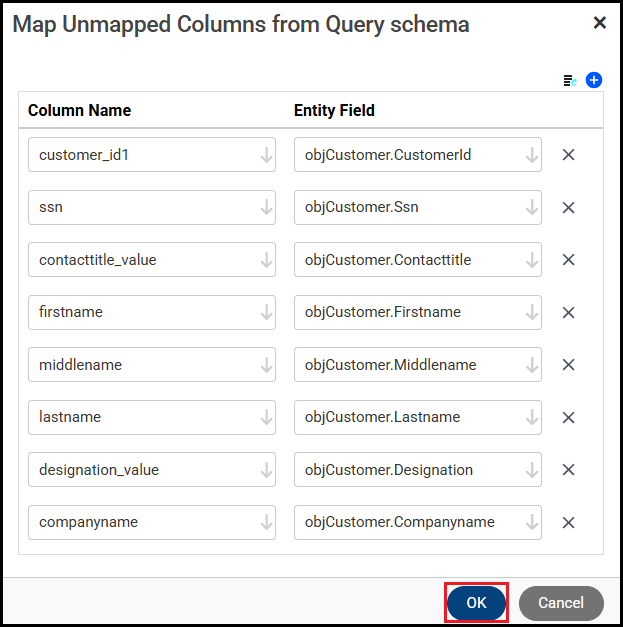Image resolution: width=623 pixels, height=627 pixels.
Task: Open the objCustomer.Companyname entity field dropdown
Action: 531,522
